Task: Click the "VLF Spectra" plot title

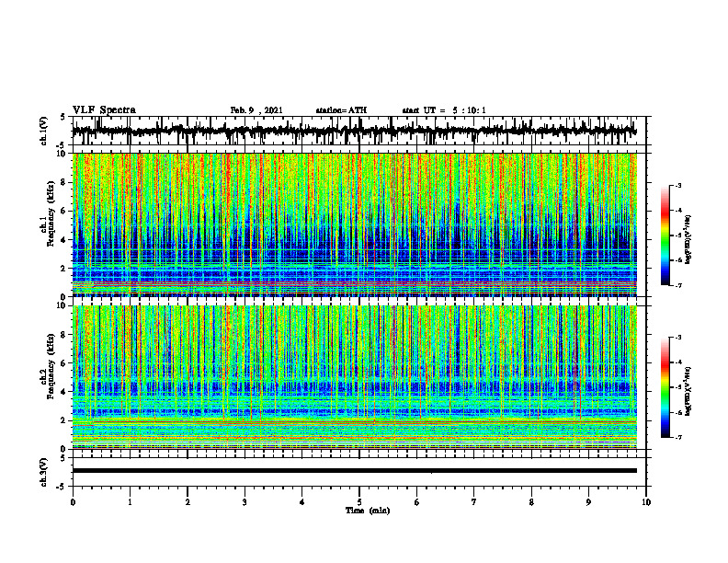Action: click(104, 110)
